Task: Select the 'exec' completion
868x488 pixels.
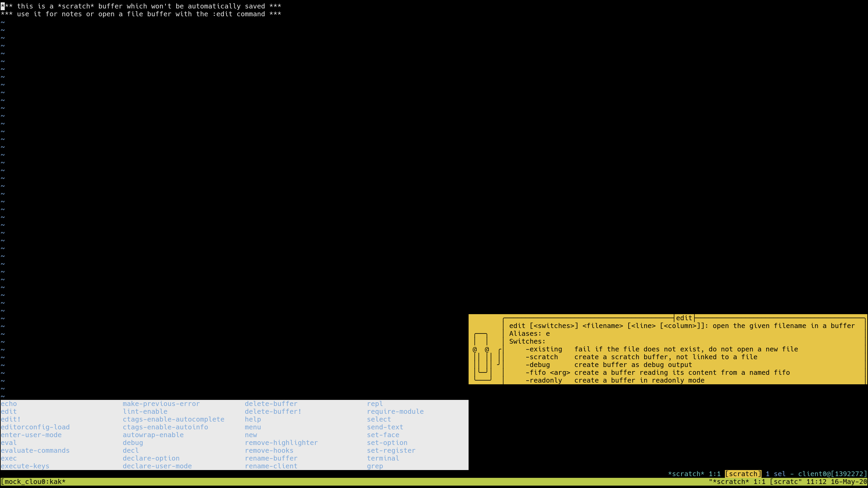Action: pyautogui.click(x=9, y=458)
